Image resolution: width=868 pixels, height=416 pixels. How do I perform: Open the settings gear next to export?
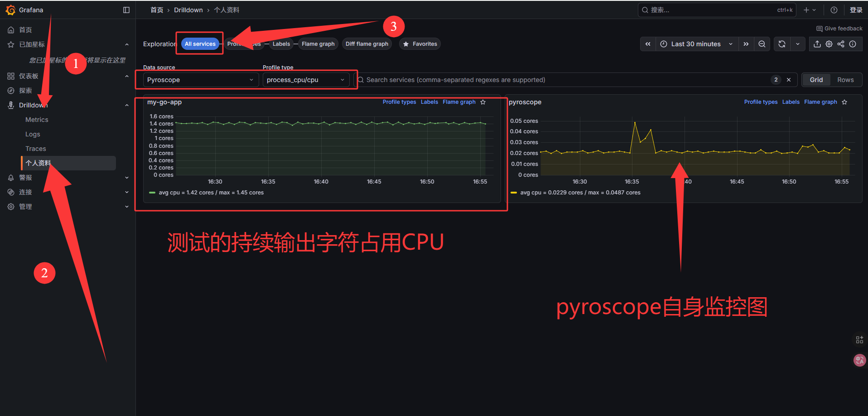[x=829, y=44]
